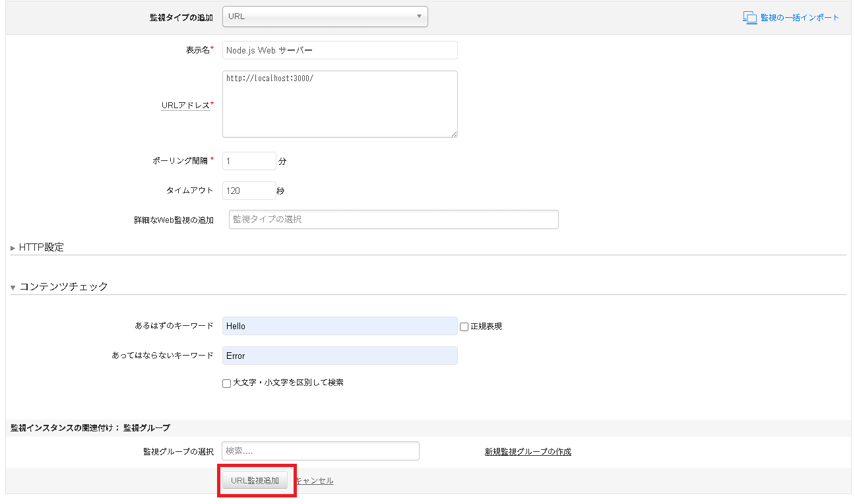Open the 監視タイプの追加 URL dropdown
Image resolution: width=855 pixels, height=504 pixels.
325,16
